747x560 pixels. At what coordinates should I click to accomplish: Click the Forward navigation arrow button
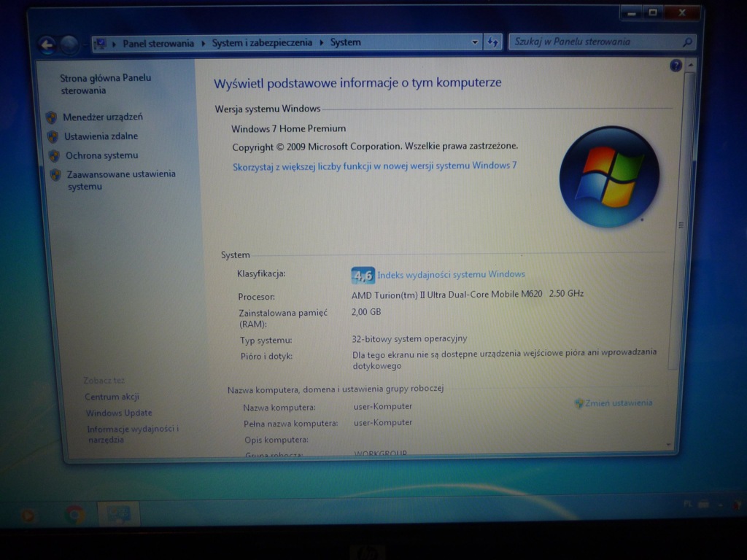point(69,44)
